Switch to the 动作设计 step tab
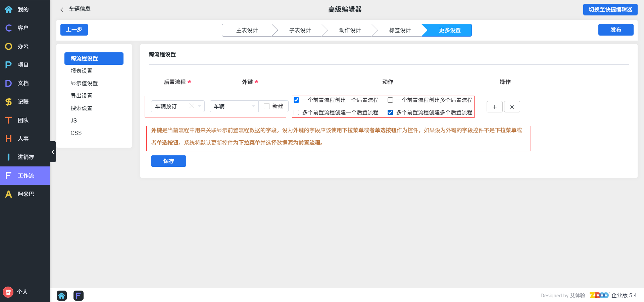This screenshot has width=644, height=302. point(350,30)
